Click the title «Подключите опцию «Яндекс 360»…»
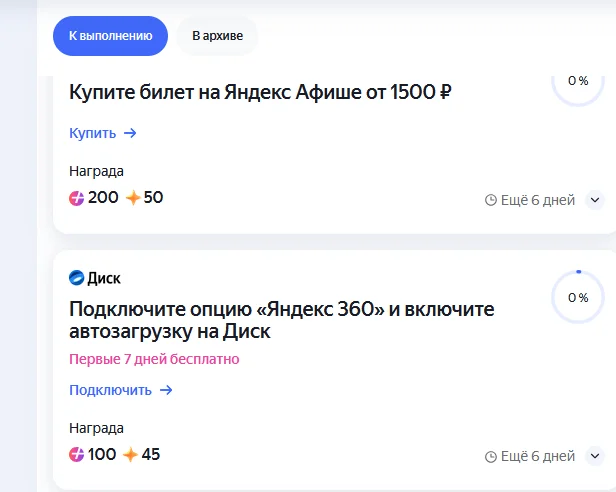 (282, 320)
